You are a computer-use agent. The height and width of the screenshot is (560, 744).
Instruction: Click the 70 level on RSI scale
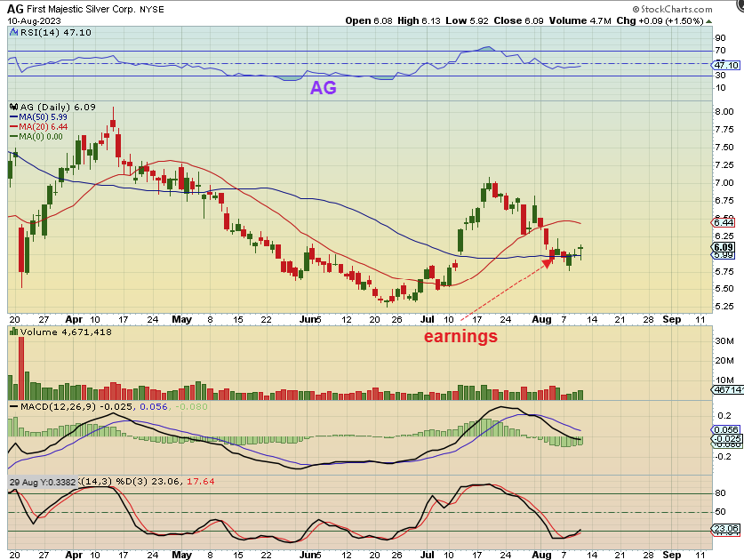point(720,51)
